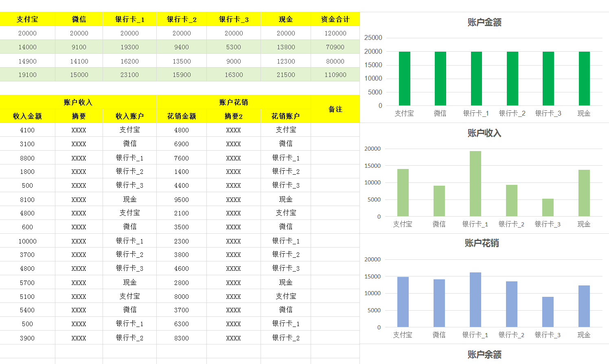Viewport: 609px width, 364px height.
Task: Click income amount cell 10000
Action: tap(27, 241)
